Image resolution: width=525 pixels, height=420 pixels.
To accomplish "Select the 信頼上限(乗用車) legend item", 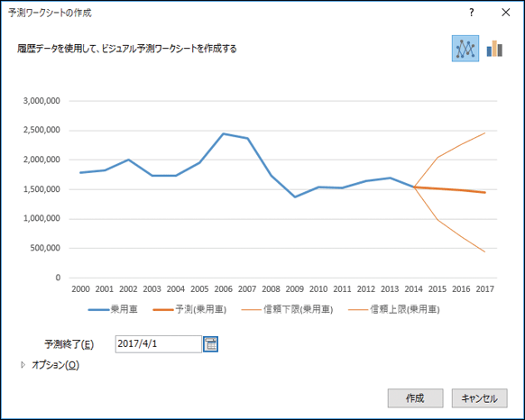I will click(393, 309).
